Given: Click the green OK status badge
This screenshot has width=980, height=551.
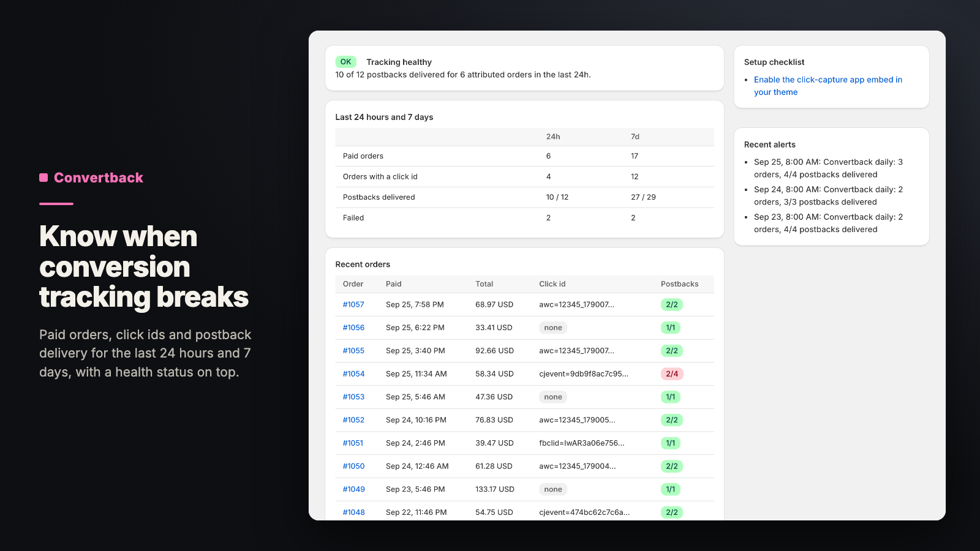Looking at the screenshot, I should click(x=345, y=62).
